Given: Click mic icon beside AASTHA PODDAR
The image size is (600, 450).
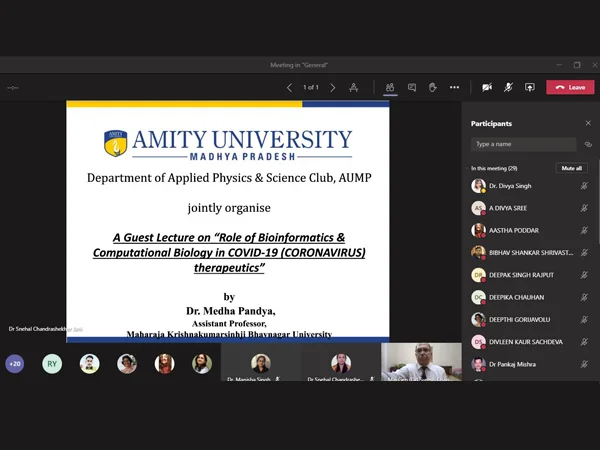Looking at the screenshot, I should pyautogui.click(x=584, y=230).
